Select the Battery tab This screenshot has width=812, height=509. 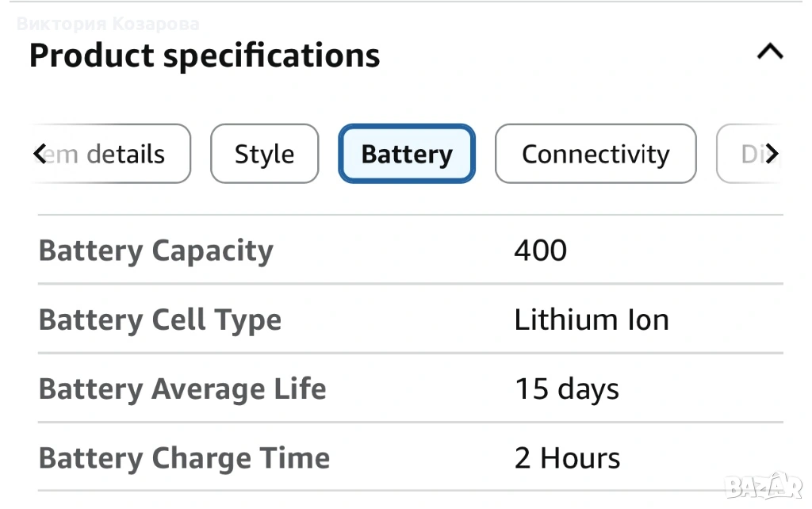tap(407, 154)
